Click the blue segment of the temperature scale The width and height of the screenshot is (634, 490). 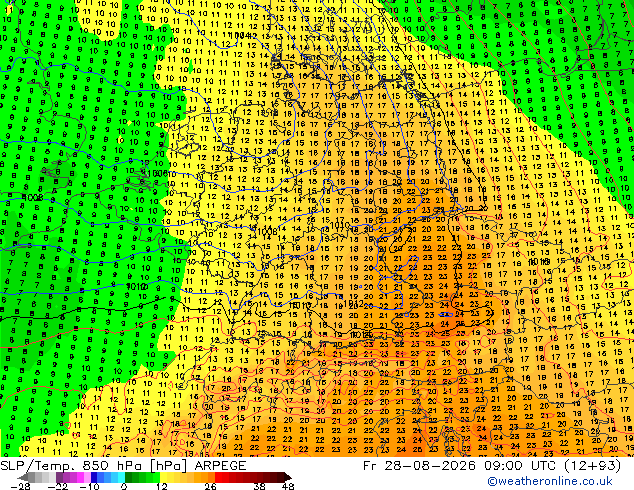click(108, 477)
